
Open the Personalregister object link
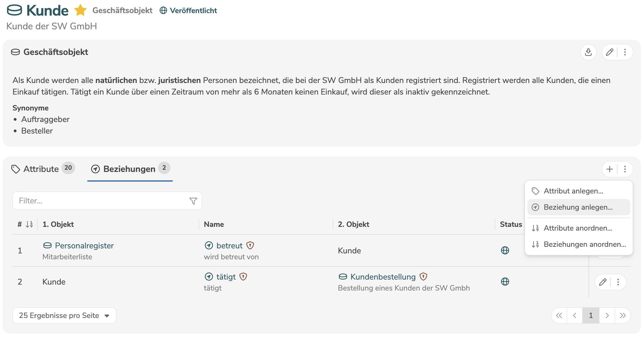84,246
